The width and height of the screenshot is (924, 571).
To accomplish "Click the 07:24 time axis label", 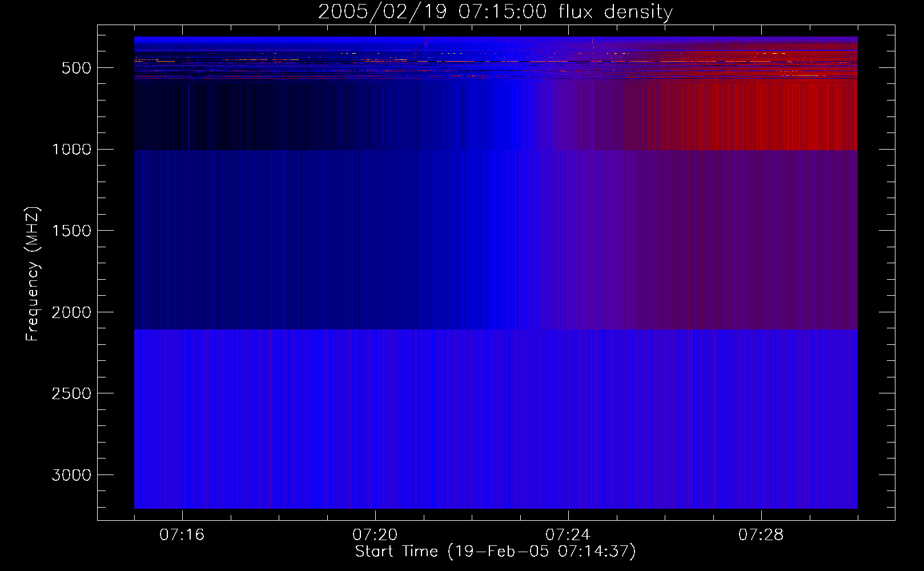I will click(x=568, y=535).
